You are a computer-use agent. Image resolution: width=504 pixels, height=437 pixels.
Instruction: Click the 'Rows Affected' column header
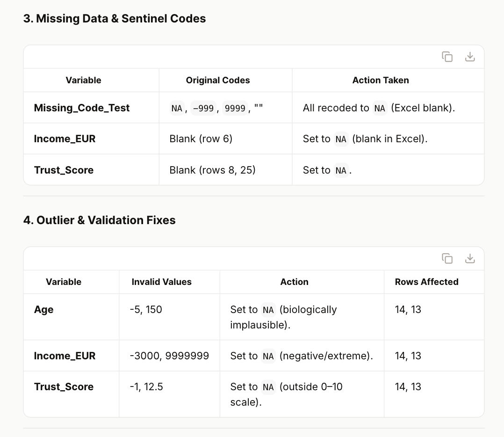pyautogui.click(x=426, y=282)
